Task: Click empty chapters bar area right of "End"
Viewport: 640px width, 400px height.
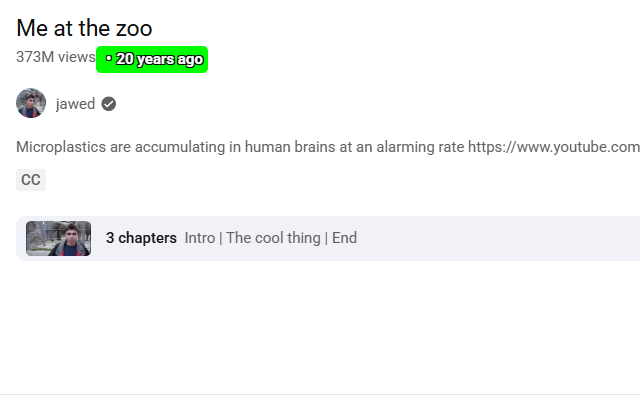Action: point(500,238)
